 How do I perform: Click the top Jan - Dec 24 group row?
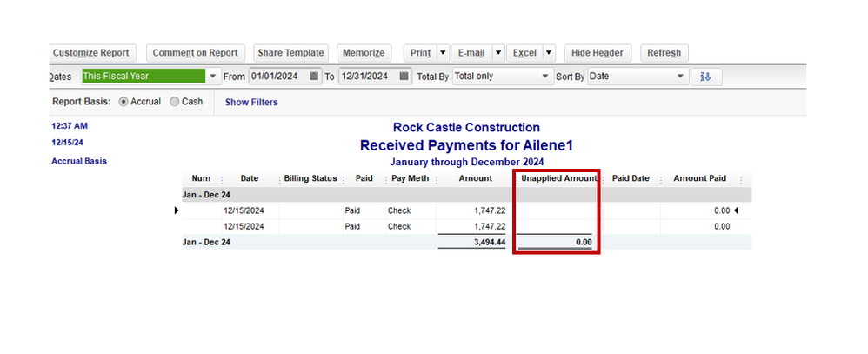coord(467,195)
